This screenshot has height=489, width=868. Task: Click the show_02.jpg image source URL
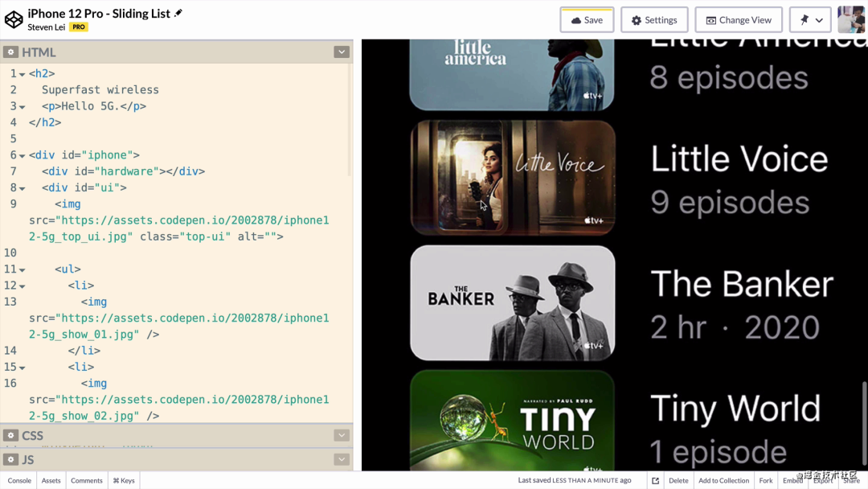pyautogui.click(x=178, y=408)
